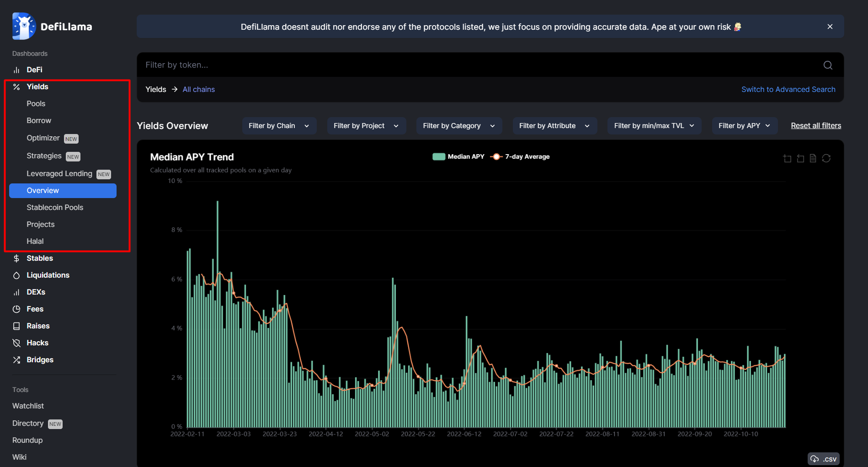
Task: Open the chart data view icon
Action: pos(813,158)
